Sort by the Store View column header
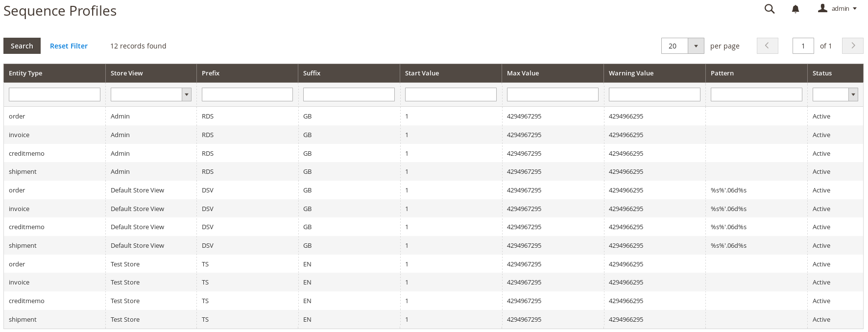Viewport: 868px width, 332px height. tap(151, 73)
